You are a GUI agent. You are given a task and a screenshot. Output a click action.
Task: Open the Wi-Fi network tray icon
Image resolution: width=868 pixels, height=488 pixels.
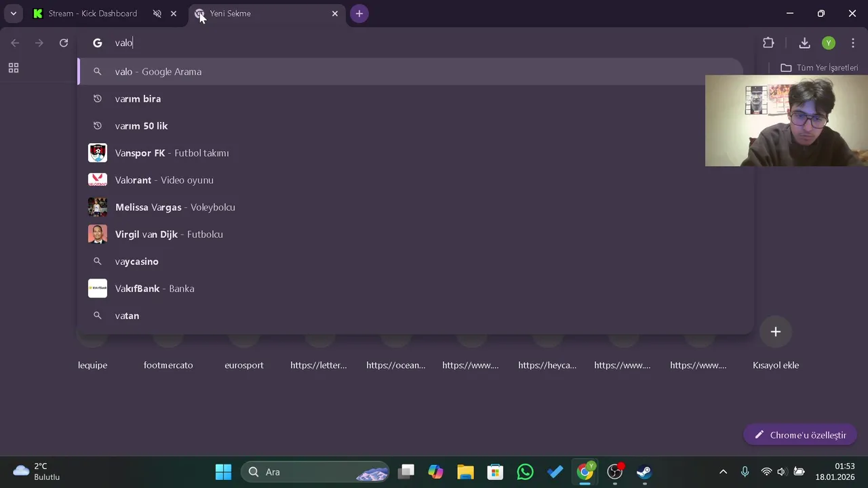(766, 472)
